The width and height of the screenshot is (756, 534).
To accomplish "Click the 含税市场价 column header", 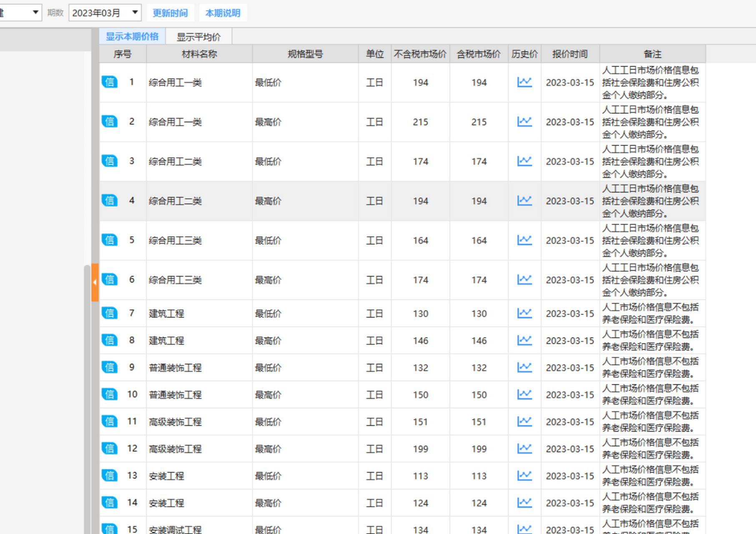I will [x=479, y=54].
